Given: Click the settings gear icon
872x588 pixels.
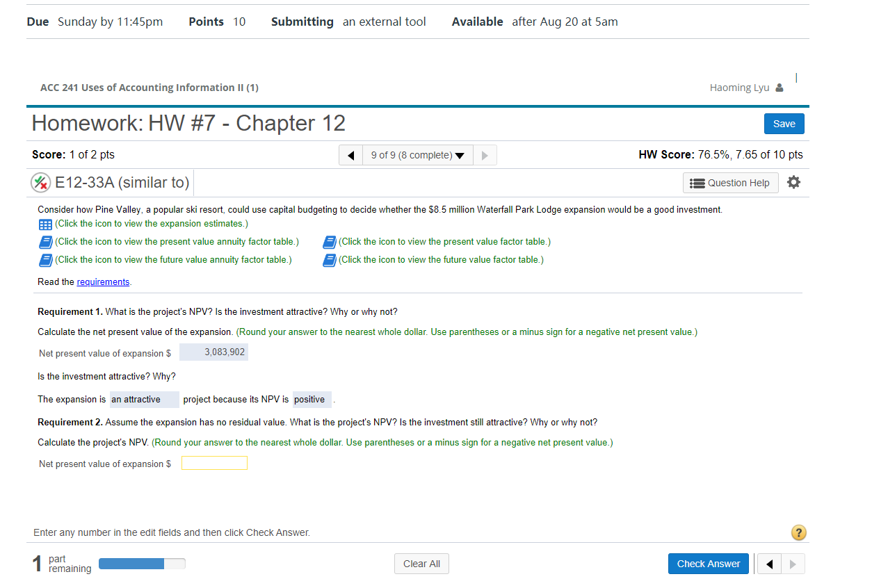Looking at the screenshot, I should pos(793,181).
